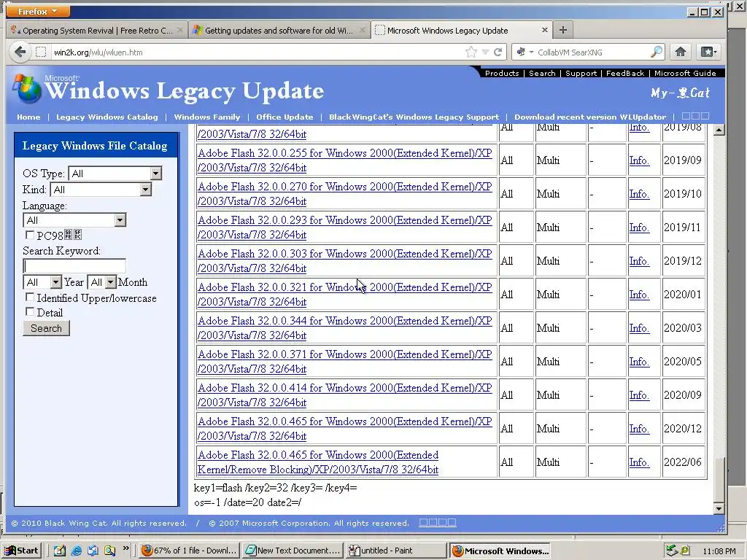This screenshot has width=747, height=560.
Task: Open Adobe Flash 32.0.0.414 download link
Action: [x=344, y=394]
